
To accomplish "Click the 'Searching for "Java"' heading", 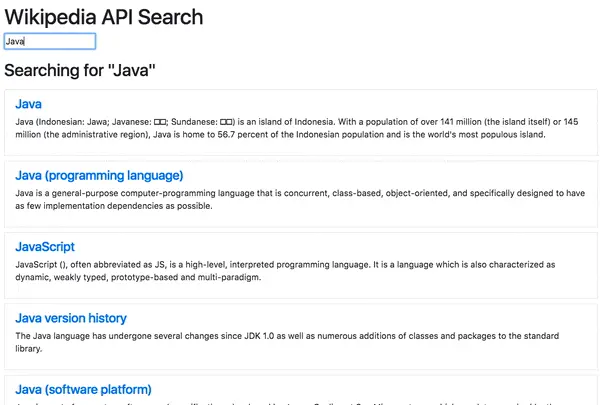I will pyautogui.click(x=80, y=71).
